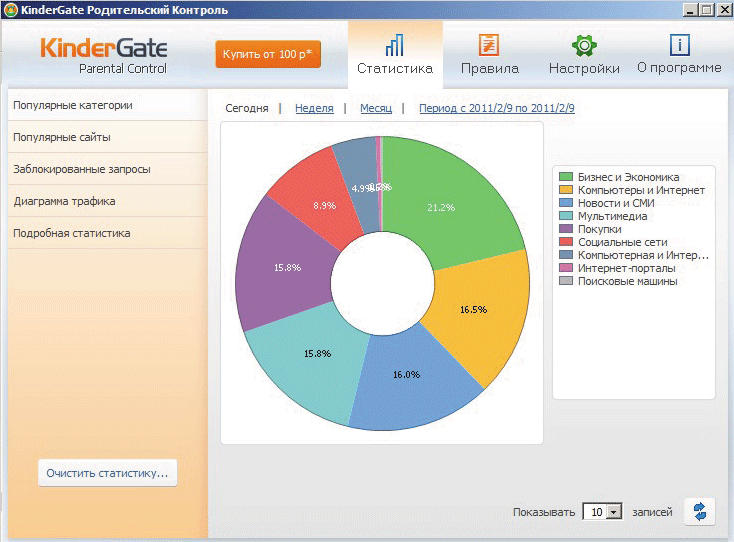Close the KinderGate window
Viewport: 734px width, 542px height.
point(724,10)
